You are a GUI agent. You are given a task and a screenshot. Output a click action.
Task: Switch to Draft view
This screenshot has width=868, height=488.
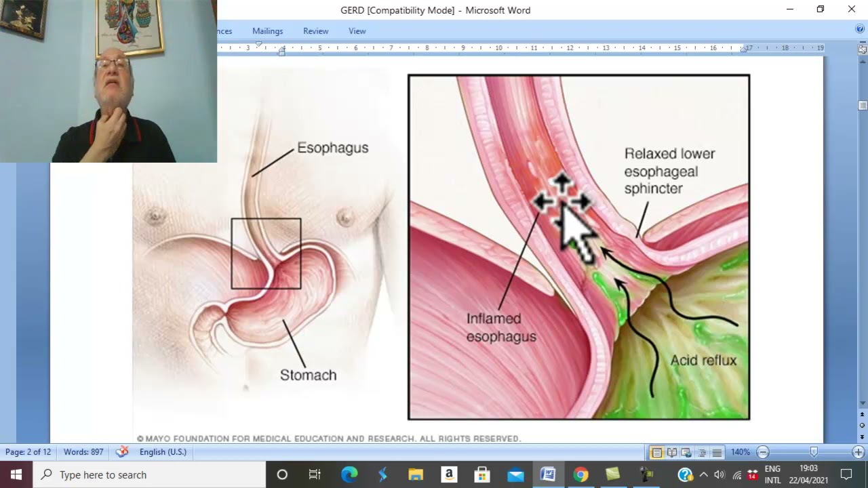click(716, 452)
